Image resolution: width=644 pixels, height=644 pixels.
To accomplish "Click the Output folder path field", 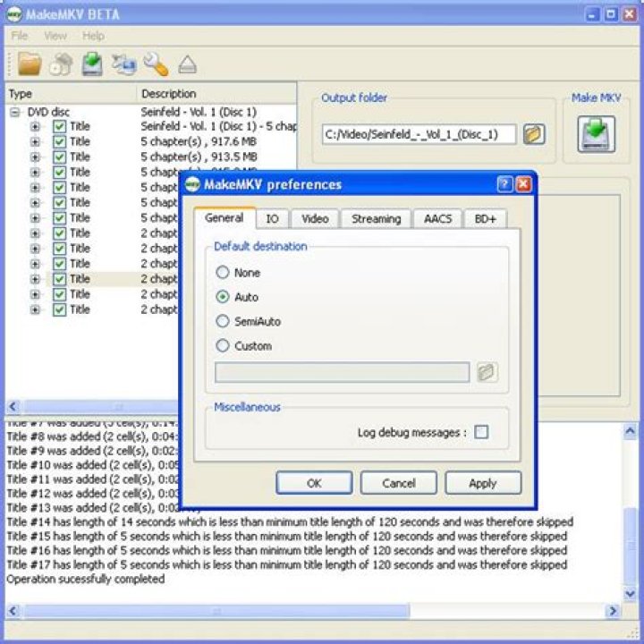I will point(419,134).
